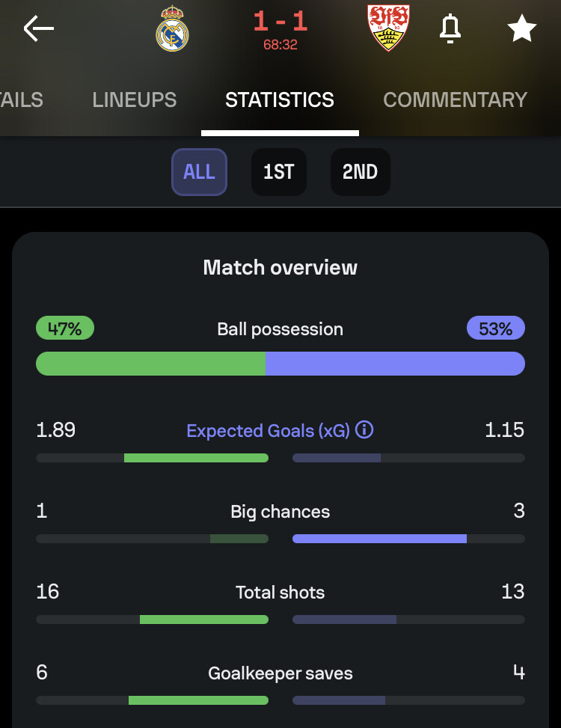Screen dimensions: 561x728
Task: Tap the 47% possession badge
Action: coord(65,328)
